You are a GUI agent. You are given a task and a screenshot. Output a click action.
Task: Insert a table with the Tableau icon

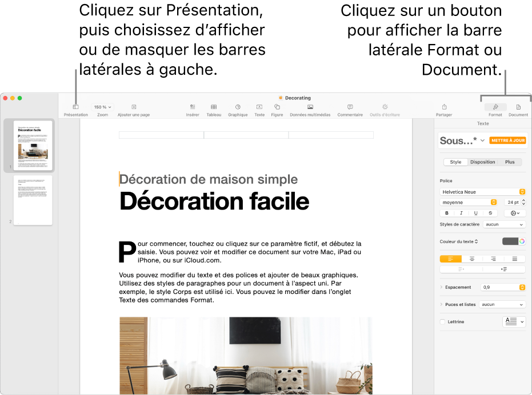[214, 107]
